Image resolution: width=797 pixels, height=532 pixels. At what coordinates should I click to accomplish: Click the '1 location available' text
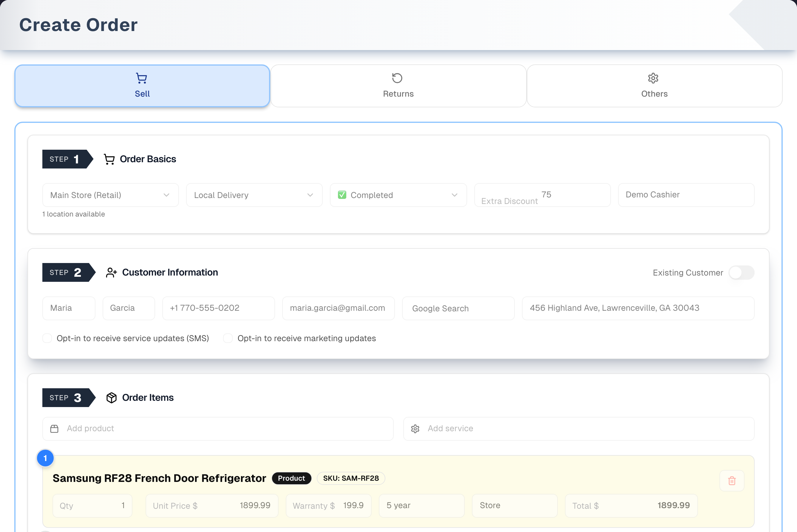(x=74, y=214)
